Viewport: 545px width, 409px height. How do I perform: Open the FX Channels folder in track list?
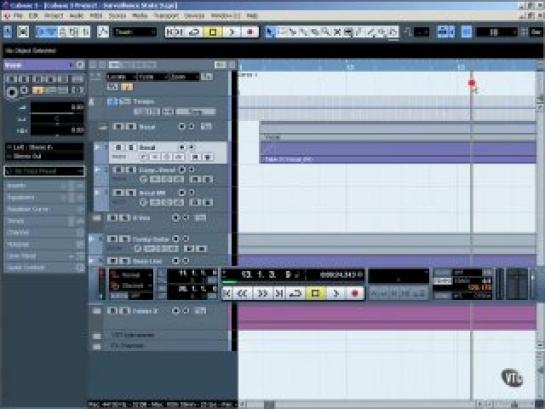pyautogui.click(x=97, y=346)
